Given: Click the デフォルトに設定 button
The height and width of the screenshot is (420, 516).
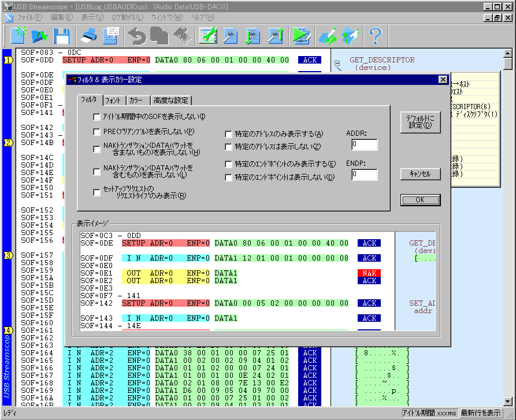Looking at the screenshot, I should (x=420, y=122).
